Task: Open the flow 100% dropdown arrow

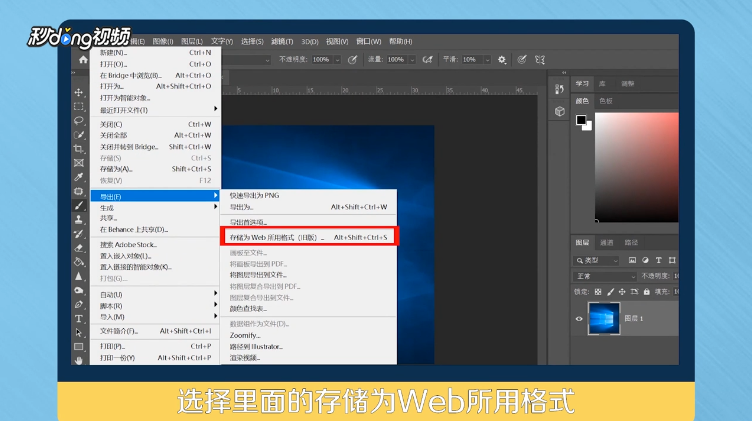Action: (412, 60)
